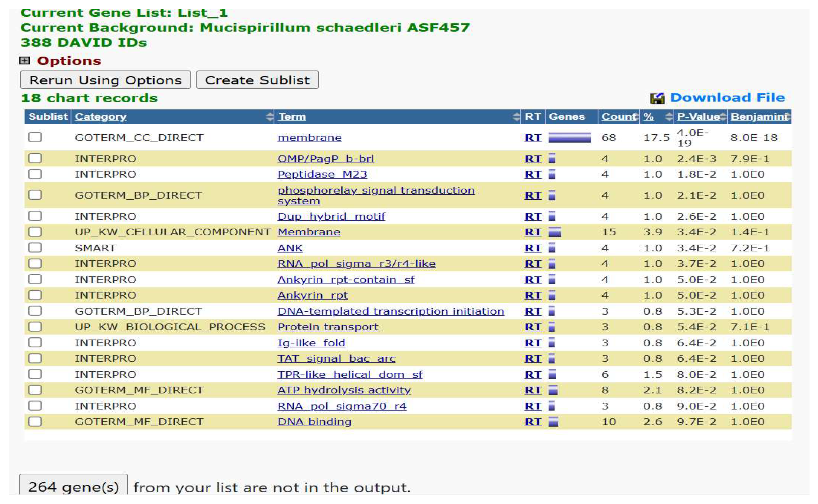Open genes bar chart for membrane term
This screenshot has height=504, width=818.
point(571,138)
